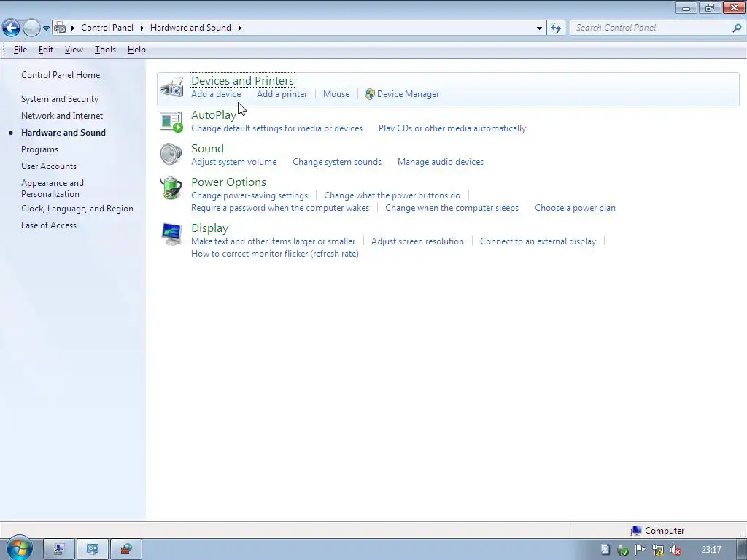Click the search magnifier icon

click(737, 28)
